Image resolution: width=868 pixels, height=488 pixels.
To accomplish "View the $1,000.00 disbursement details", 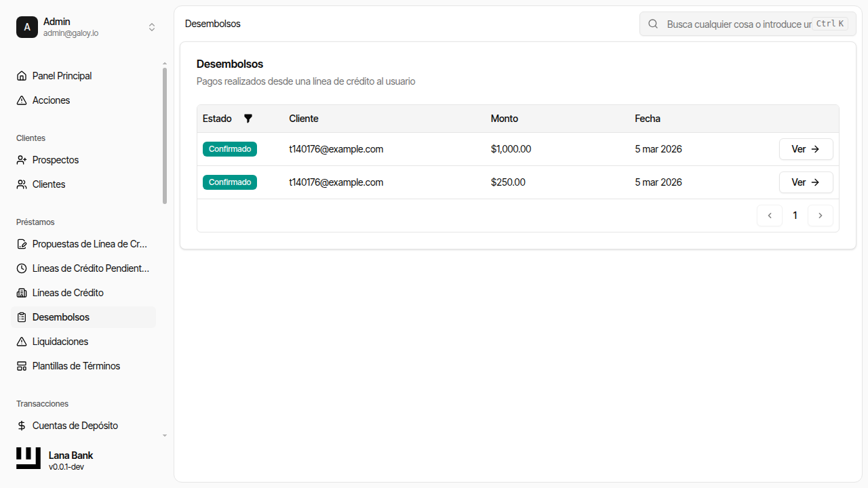I will pos(806,149).
